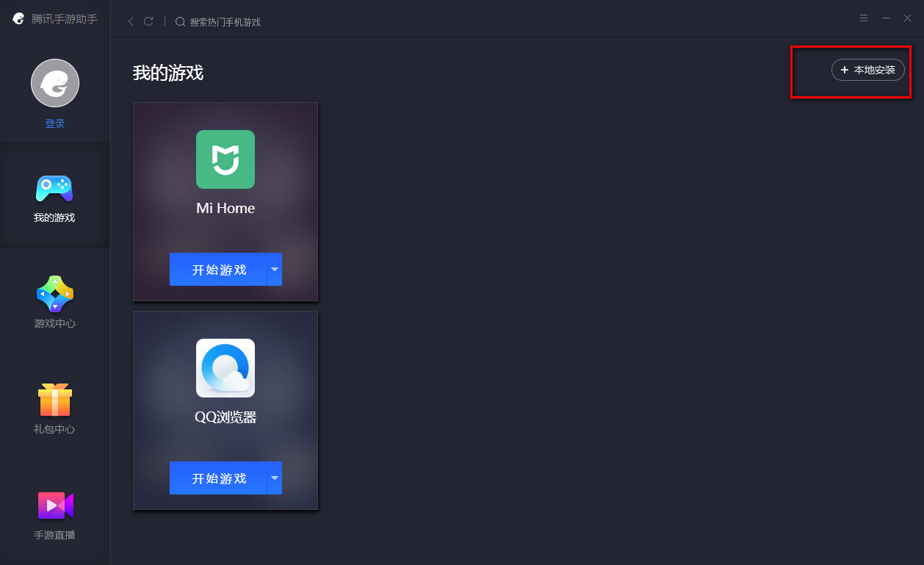Click the user avatar to log in
This screenshot has height=565, width=924.
point(55,83)
